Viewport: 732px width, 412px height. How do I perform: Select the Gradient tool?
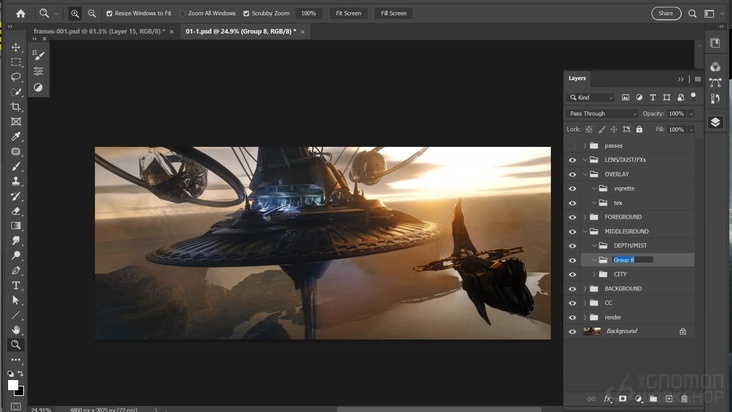(16, 226)
